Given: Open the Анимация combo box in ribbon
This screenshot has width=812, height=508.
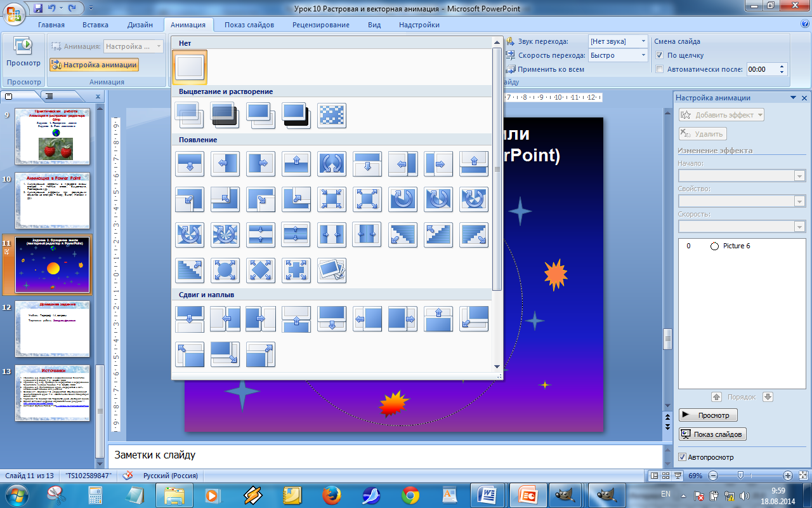Looking at the screenshot, I should 133,46.
